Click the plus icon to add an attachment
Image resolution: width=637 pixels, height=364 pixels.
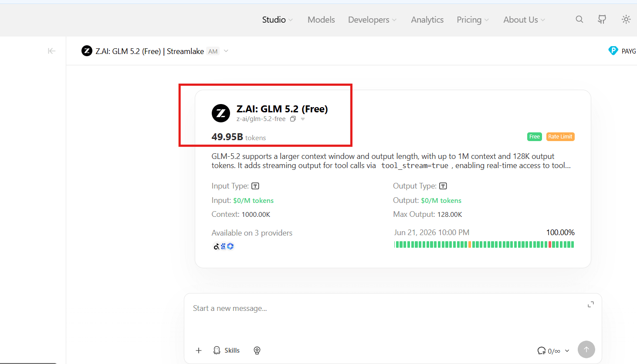[x=199, y=351]
